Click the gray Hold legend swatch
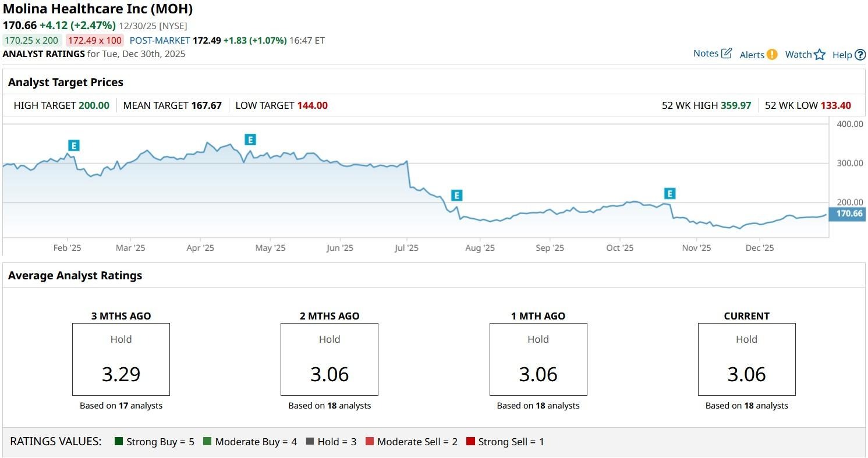Viewport: 868px width, 458px height. pos(310,442)
